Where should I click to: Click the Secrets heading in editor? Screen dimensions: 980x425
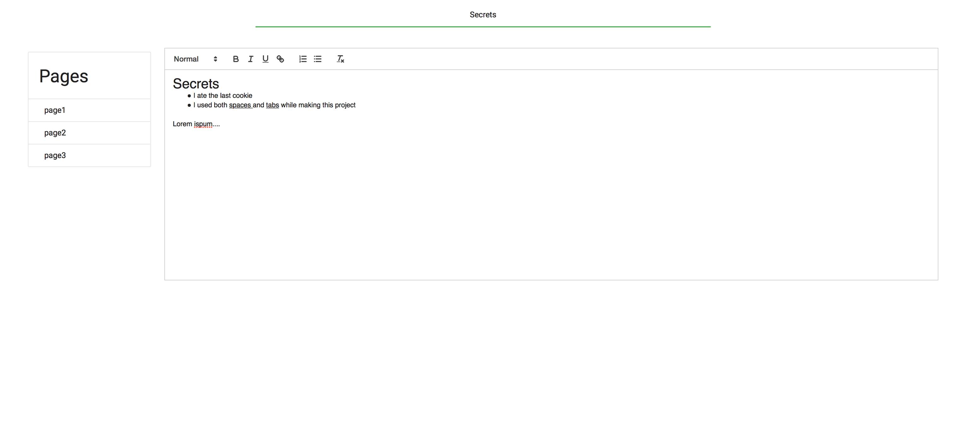(196, 83)
